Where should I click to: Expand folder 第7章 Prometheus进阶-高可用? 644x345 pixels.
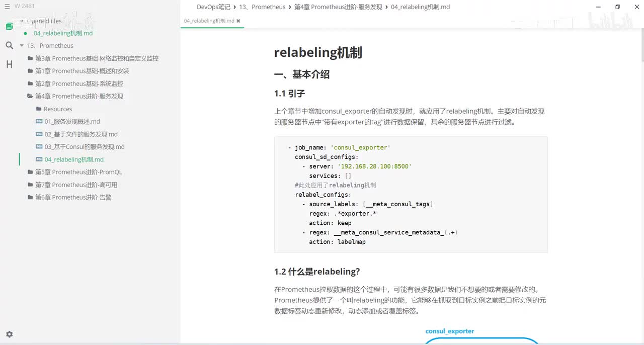(x=76, y=185)
